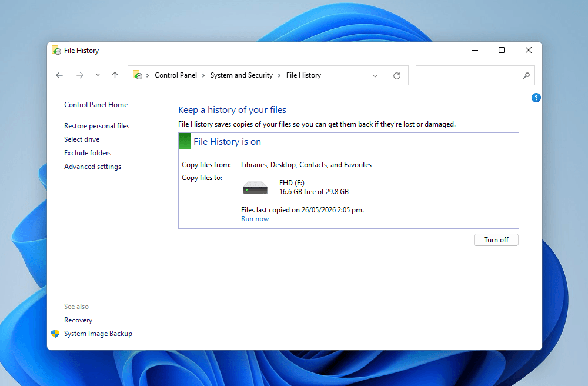
Task: Open System Image Backup link
Action: click(x=98, y=334)
